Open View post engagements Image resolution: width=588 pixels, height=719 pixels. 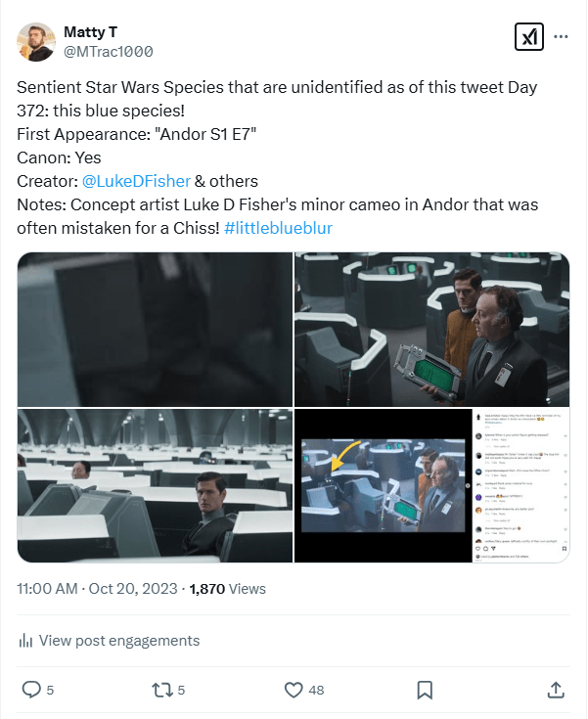(118, 641)
